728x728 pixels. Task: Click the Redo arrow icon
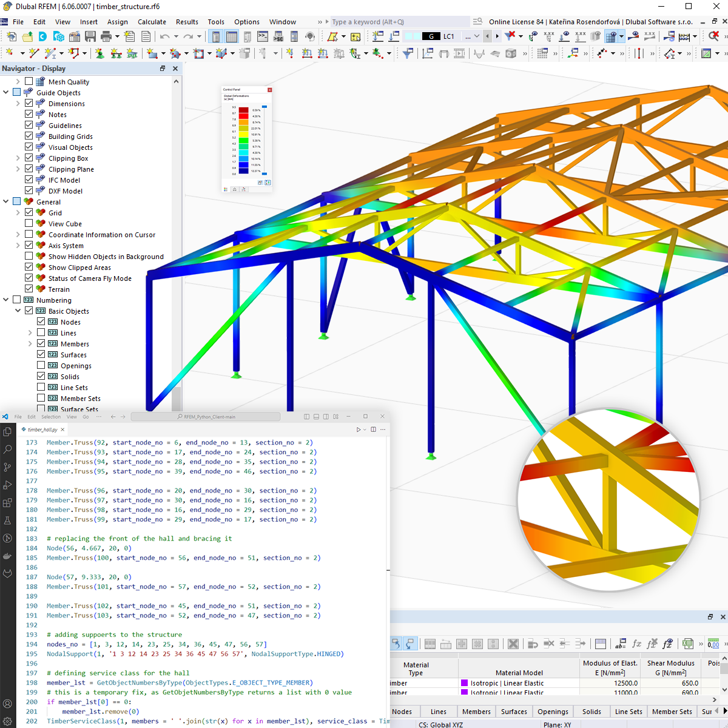(189, 36)
